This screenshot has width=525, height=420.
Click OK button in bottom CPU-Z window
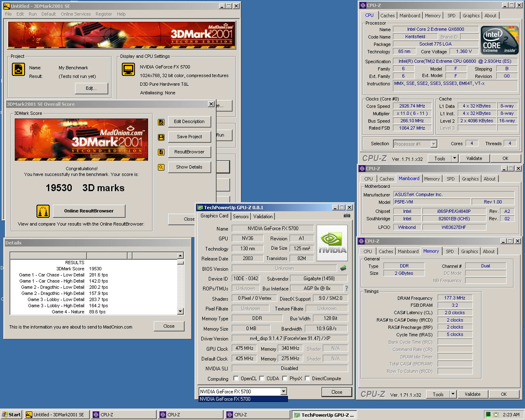pyautogui.click(x=504, y=394)
